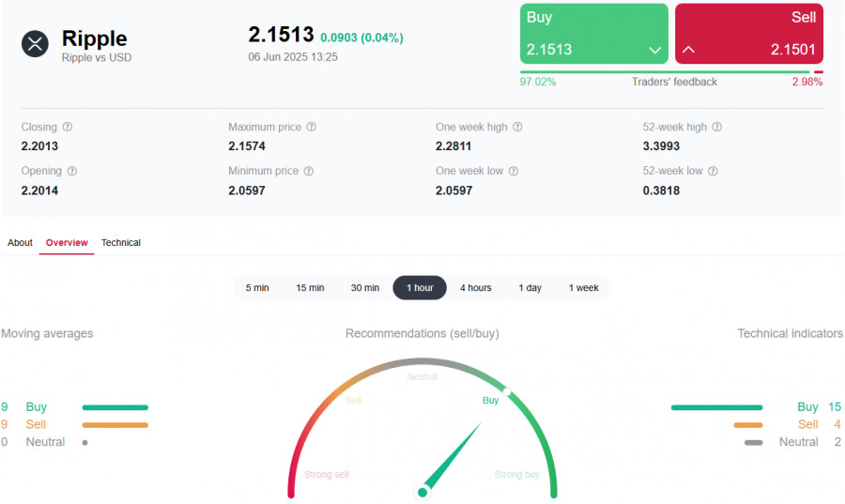Screen dimensions: 845x504
Task: Click the Maximum price value 2.1574
Action: pos(247,146)
